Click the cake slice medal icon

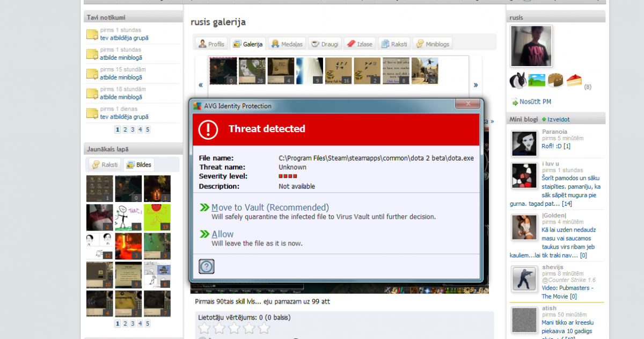tap(574, 81)
